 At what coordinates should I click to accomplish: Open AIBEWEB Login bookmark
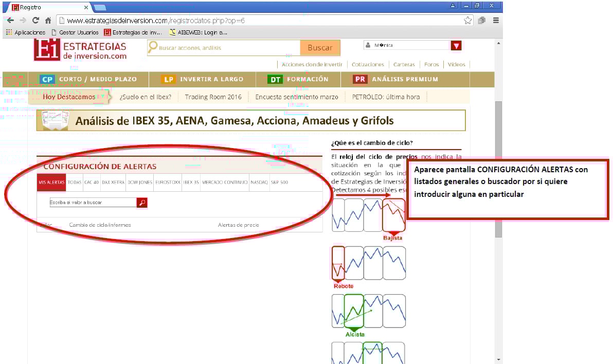198,32
